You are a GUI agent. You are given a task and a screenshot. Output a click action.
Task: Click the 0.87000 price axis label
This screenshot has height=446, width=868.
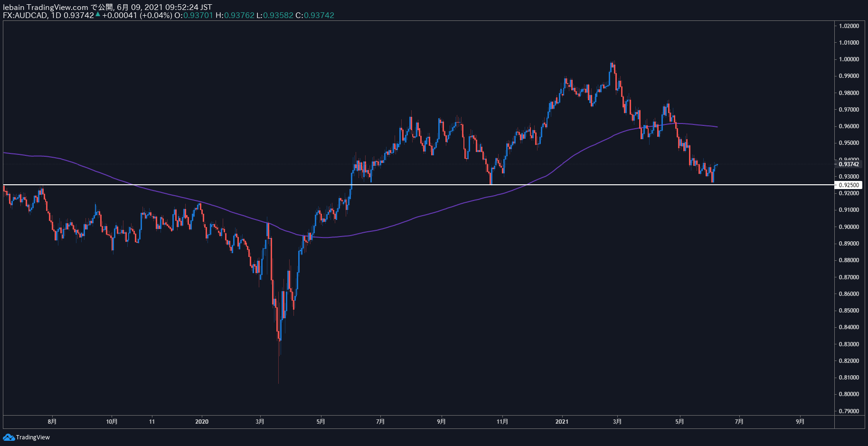849,277
